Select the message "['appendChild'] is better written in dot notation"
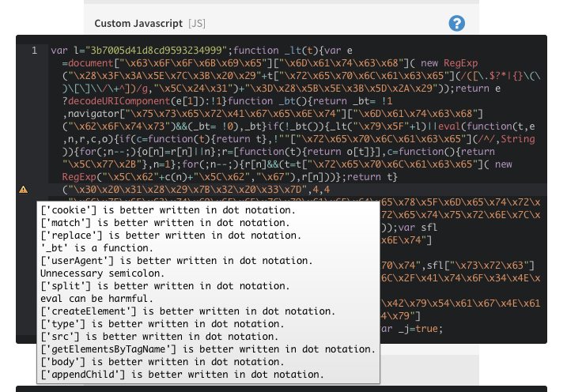This screenshot has width=567, height=392. (x=182, y=375)
